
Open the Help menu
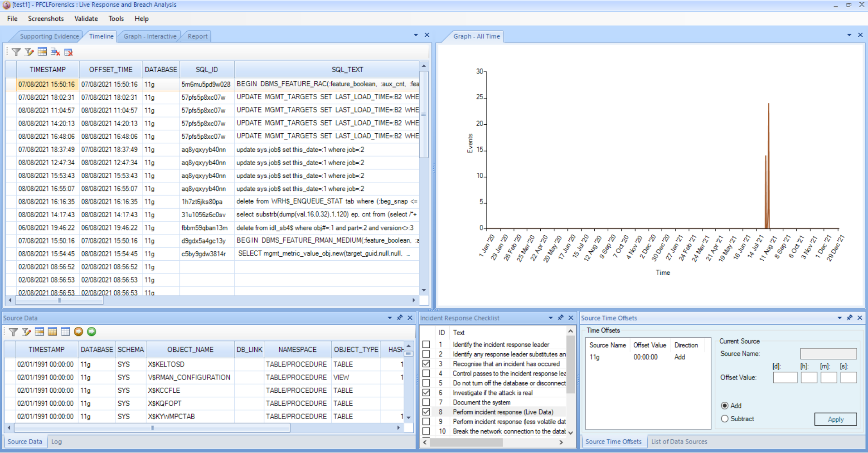(141, 19)
